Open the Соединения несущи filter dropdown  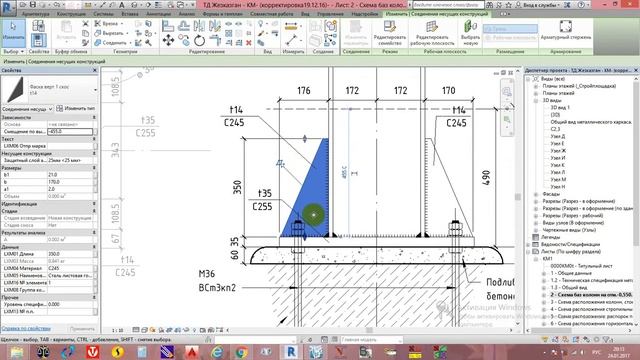point(27,109)
